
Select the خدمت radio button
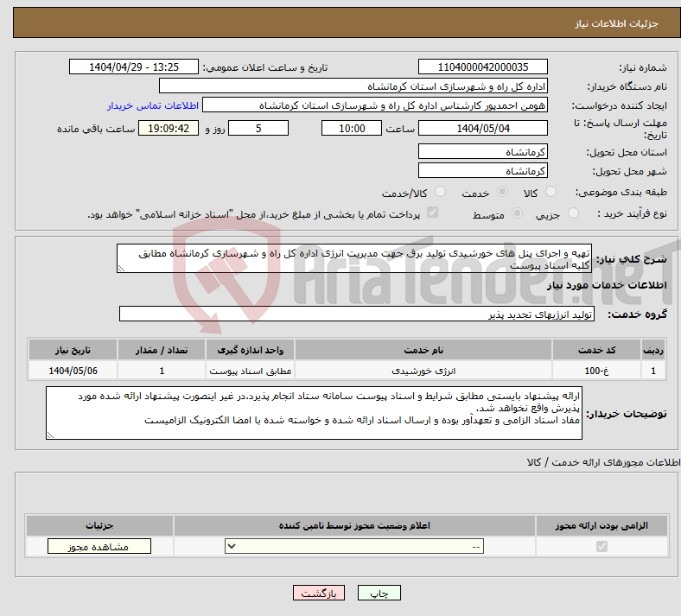tap(502, 192)
